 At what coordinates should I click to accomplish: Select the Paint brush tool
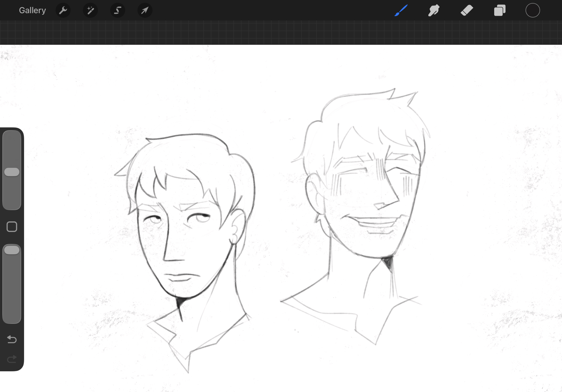point(401,10)
